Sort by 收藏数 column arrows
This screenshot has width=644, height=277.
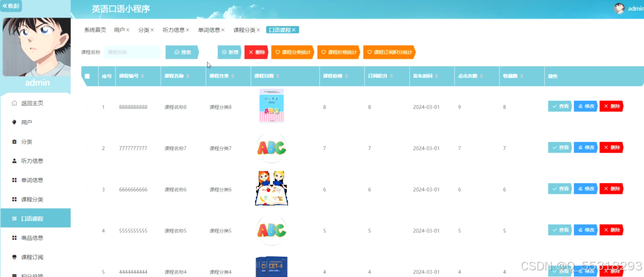coord(522,76)
